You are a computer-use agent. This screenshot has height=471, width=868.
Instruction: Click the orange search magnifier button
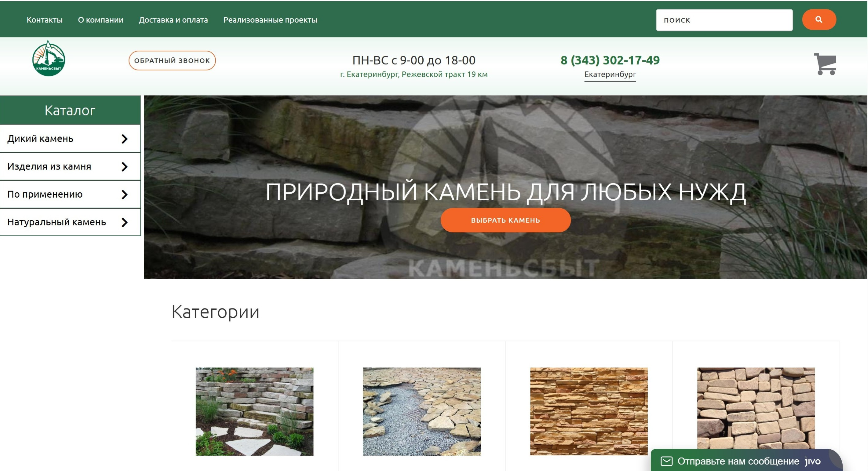pyautogui.click(x=819, y=20)
